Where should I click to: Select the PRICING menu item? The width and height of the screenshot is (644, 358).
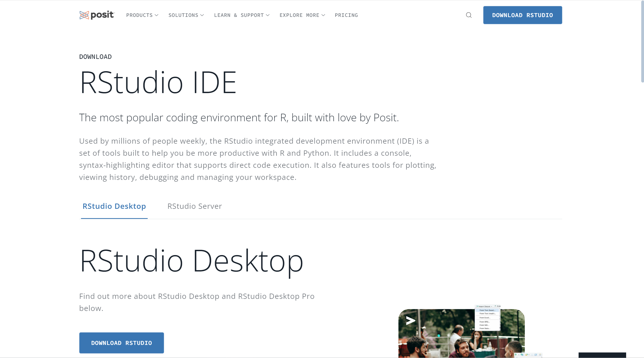click(346, 15)
